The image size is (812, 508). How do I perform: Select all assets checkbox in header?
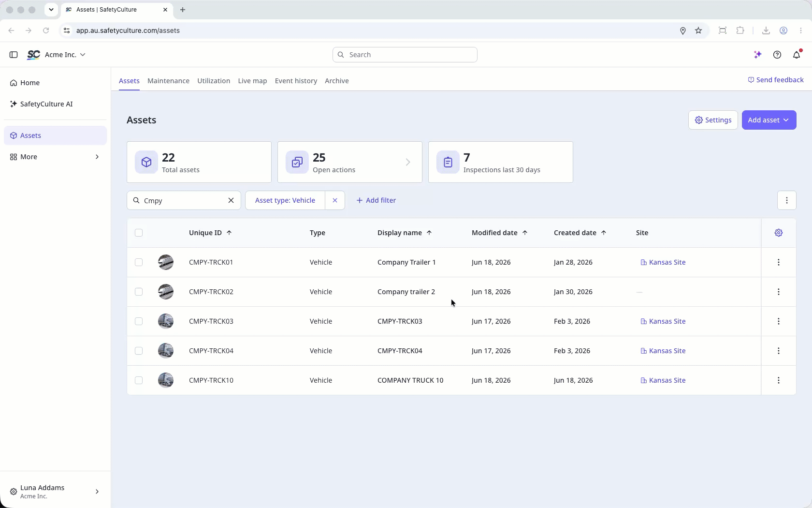point(139,233)
